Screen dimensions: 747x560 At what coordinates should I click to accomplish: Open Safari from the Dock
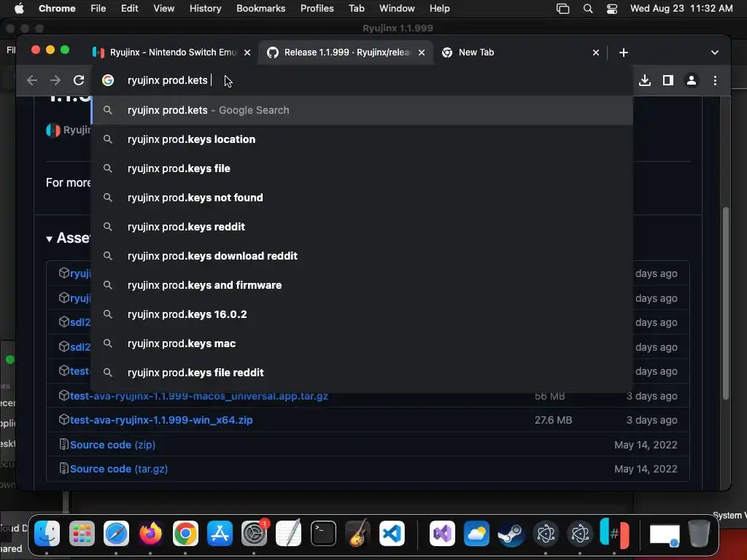click(x=116, y=533)
